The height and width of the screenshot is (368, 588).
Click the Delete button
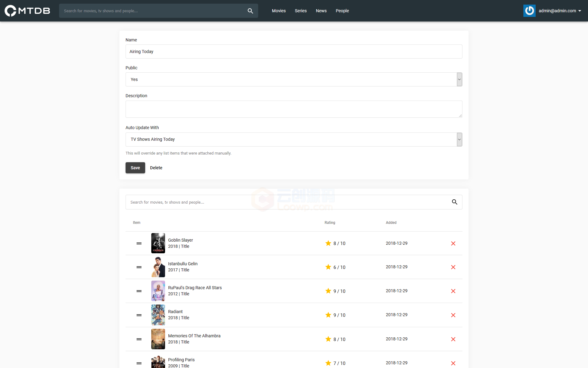tap(156, 168)
